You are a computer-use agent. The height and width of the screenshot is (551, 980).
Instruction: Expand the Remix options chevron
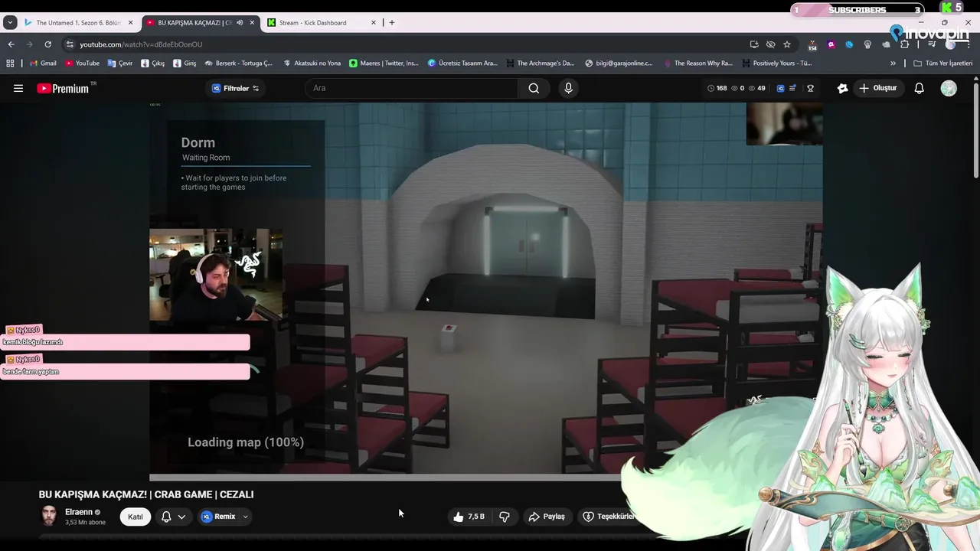pos(245,517)
